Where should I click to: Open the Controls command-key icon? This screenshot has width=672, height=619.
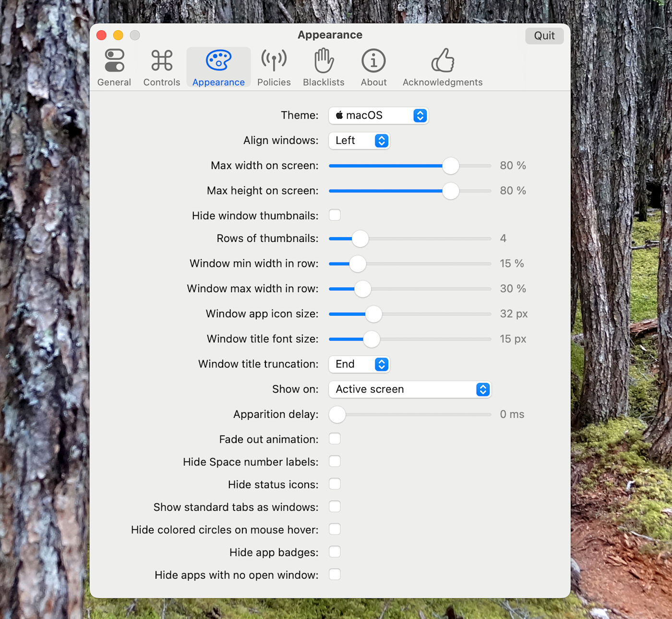tap(162, 60)
